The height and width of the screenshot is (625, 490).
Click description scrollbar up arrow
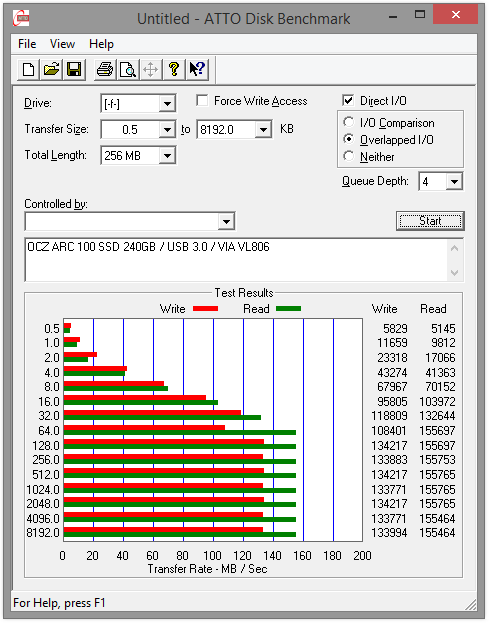click(x=455, y=248)
